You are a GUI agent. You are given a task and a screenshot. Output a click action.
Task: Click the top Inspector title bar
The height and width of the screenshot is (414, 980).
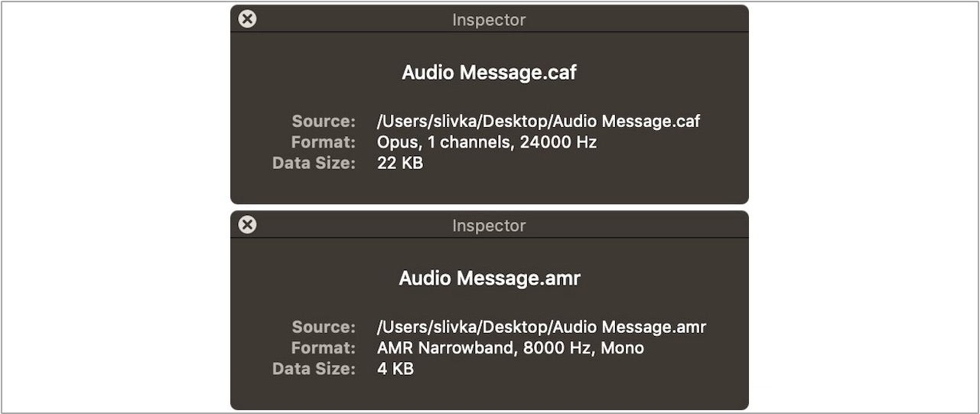point(489,19)
